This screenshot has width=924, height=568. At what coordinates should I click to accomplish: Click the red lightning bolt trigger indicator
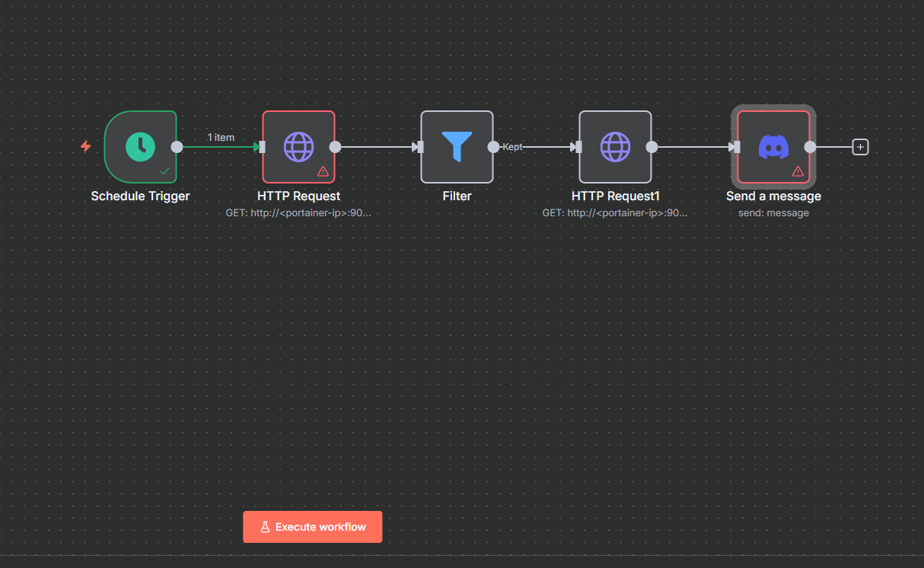86,146
